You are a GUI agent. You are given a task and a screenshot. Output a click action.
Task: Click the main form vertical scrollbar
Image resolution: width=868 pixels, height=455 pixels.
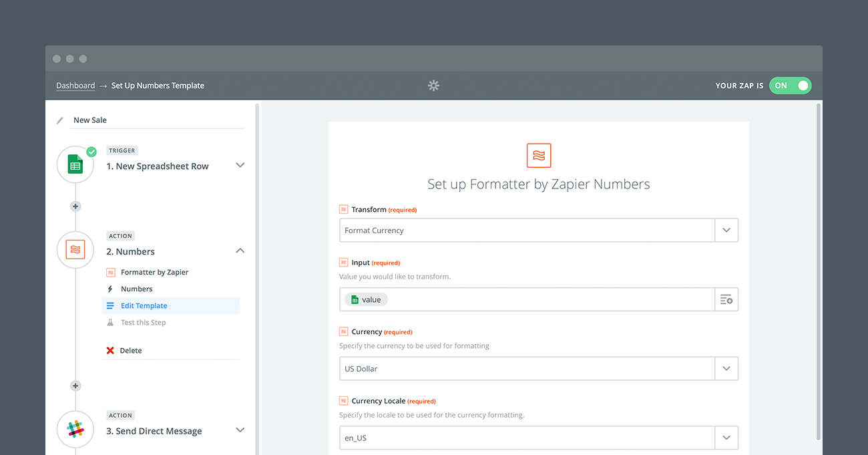click(x=819, y=272)
